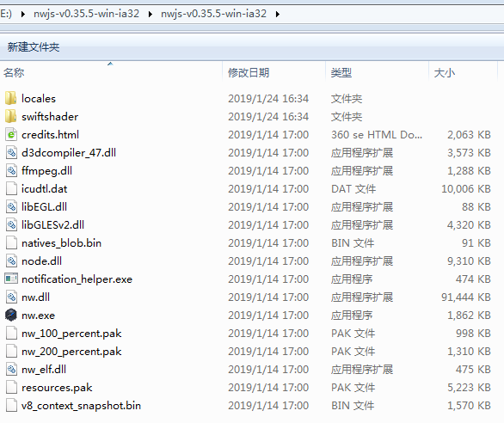
Task: Select the nw_100_percent.pak file icon
Action: [x=11, y=333]
